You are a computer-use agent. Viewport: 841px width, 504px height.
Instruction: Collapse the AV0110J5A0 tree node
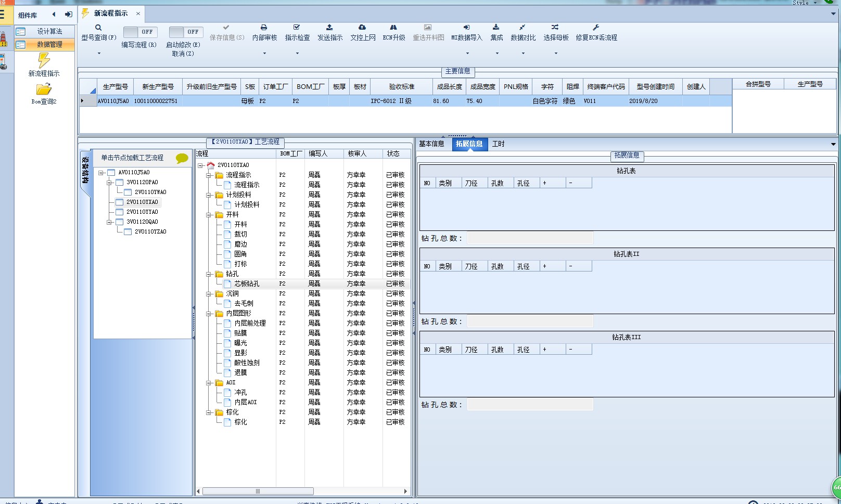tap(101, 173)
